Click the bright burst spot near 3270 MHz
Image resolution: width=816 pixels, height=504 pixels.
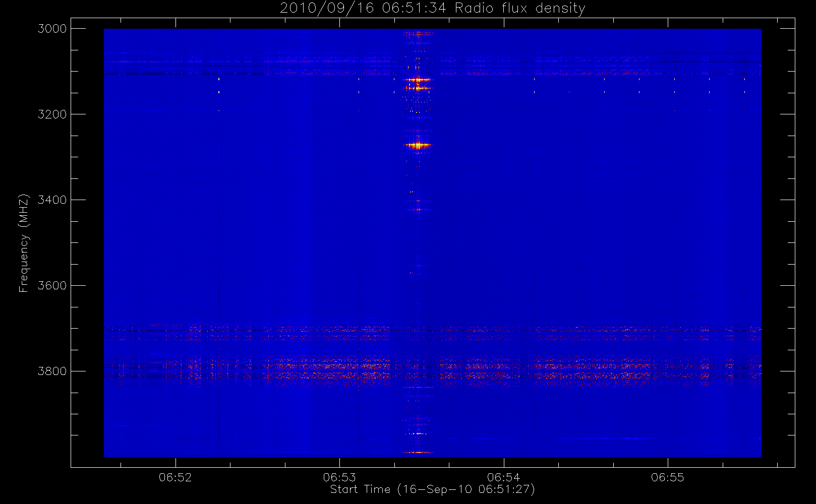tap(418, 145)
